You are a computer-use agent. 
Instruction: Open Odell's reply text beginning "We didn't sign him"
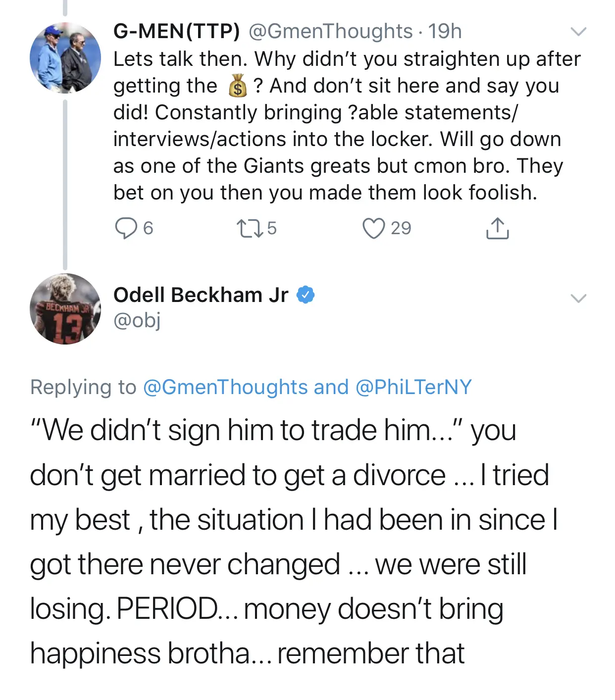[294, 542]
